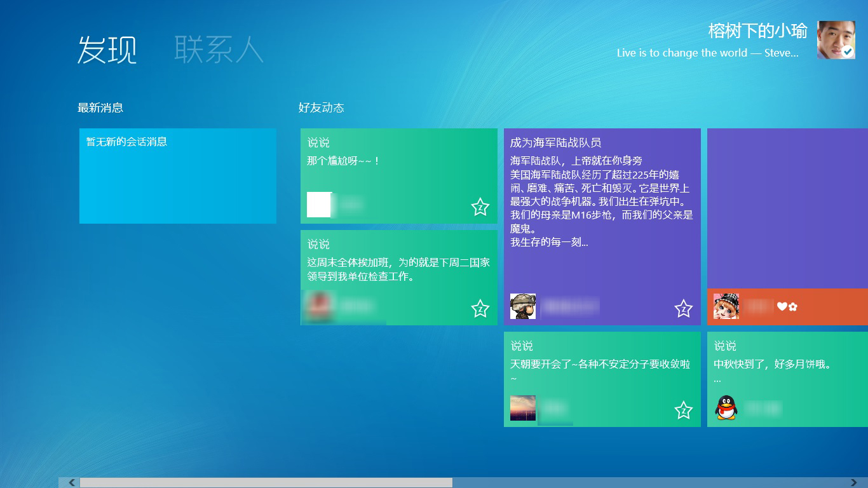Screen dimensions: 868x488
Task: Click the QQ penguin avatar on 中秋 post
Action: pyautogui.click(x=726, y=408)
